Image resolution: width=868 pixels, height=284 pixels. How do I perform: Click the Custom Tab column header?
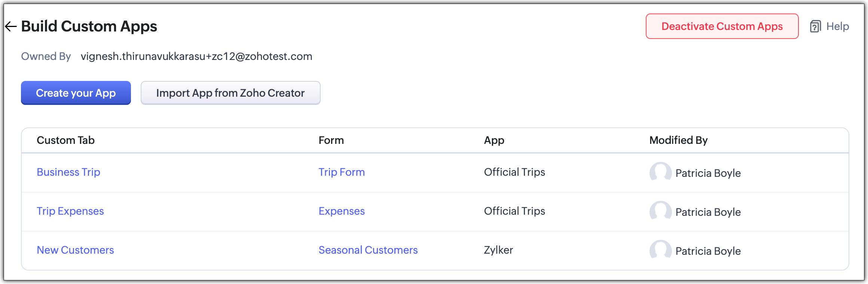point(65,140)
